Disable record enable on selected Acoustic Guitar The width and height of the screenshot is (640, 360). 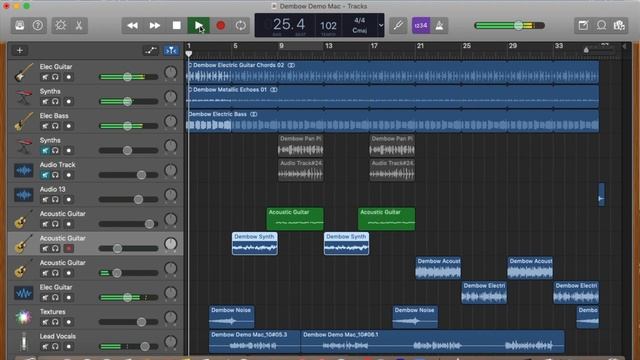[69, 249]
